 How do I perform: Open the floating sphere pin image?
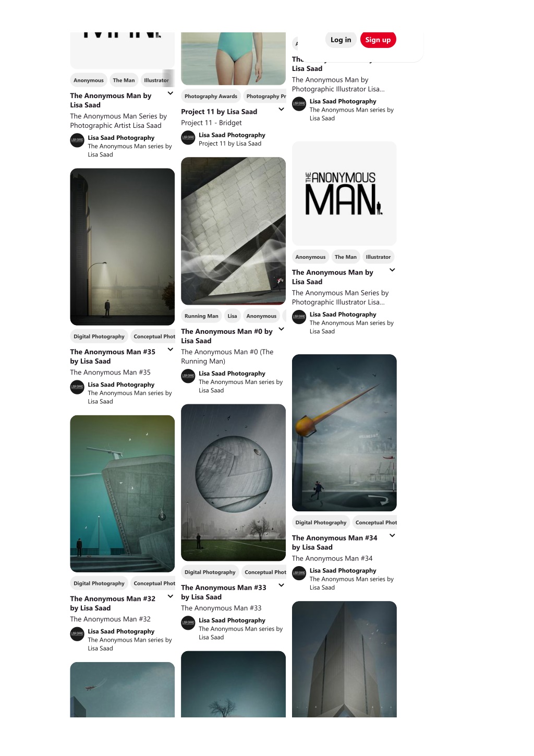233,483
